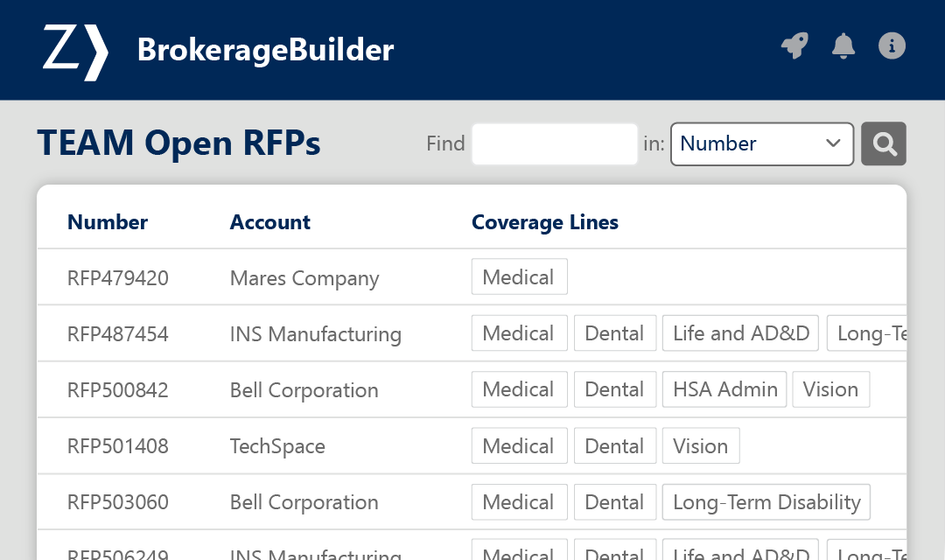
Task: Sort by the Coverage Lines header
Action: pos(545,222)
